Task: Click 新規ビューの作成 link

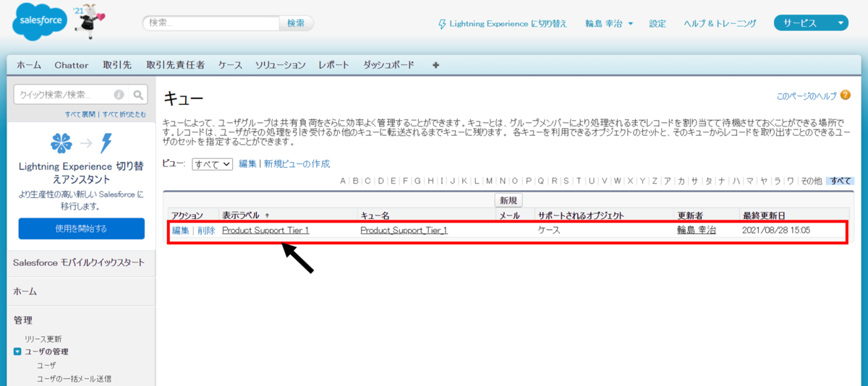Action: (297, 164)
